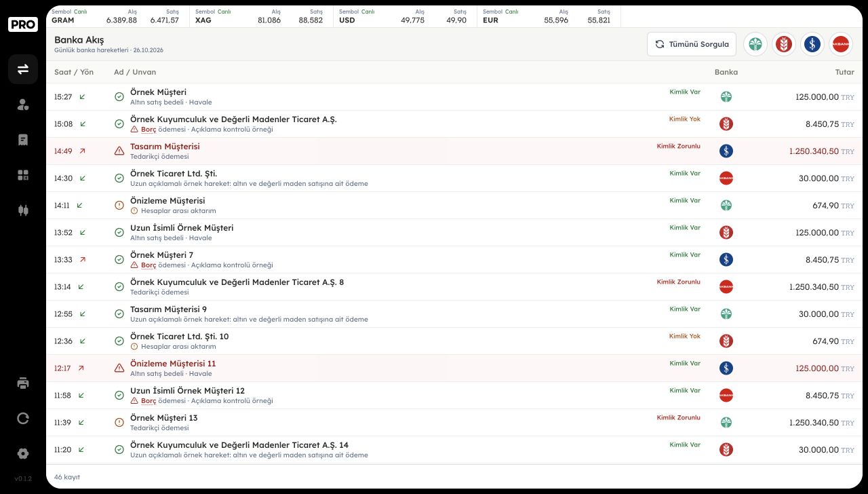Click status check icon of 15:27 Örnek Müşteri
This screenshot has width=868, height=494.
(119, 97)
